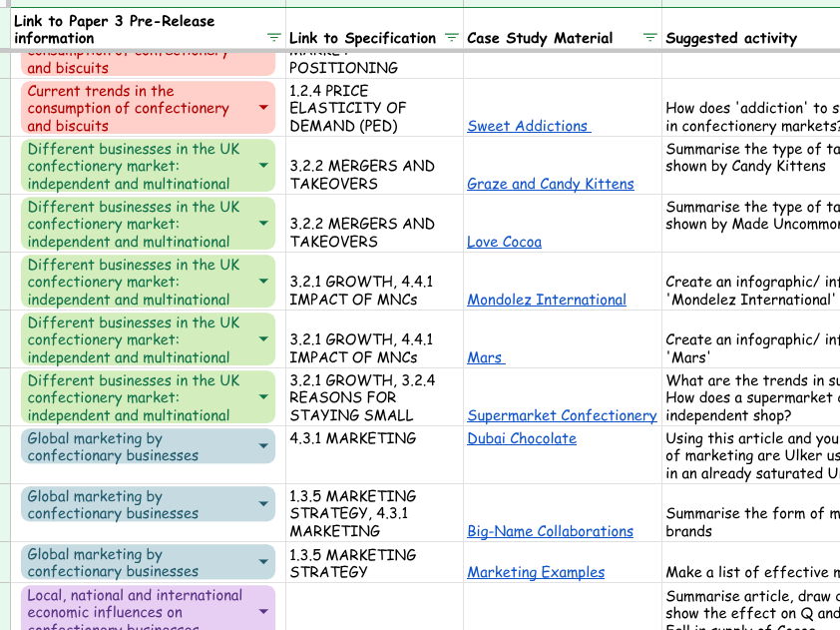Viewport: 840px width, 630px height.
Task: Expand purple Local, national and international chip dropdown
Action: [x=263, y=611]
